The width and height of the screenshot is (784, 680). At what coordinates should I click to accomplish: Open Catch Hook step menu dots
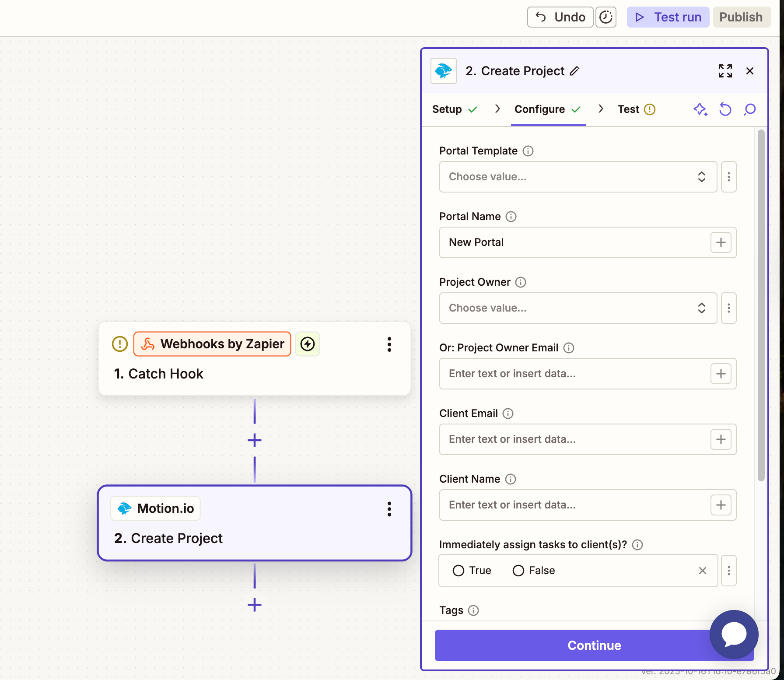[x=389, y=344]
